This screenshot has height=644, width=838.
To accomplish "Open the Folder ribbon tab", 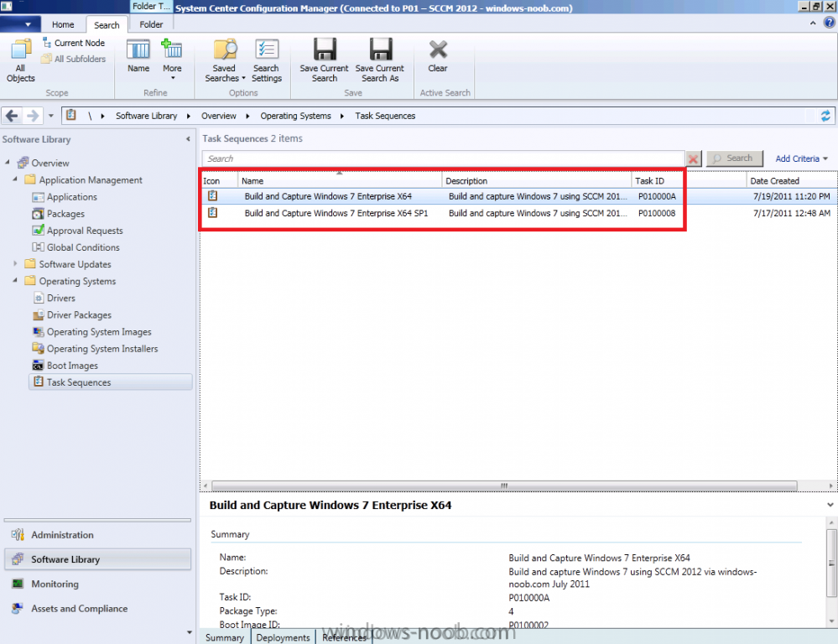I will tap(151, 24).
